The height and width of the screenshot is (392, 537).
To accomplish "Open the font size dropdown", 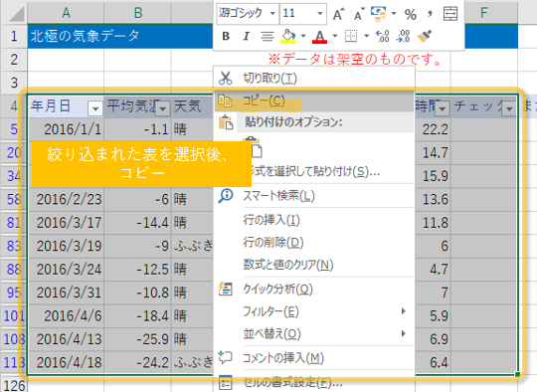I will click(320, 14).
